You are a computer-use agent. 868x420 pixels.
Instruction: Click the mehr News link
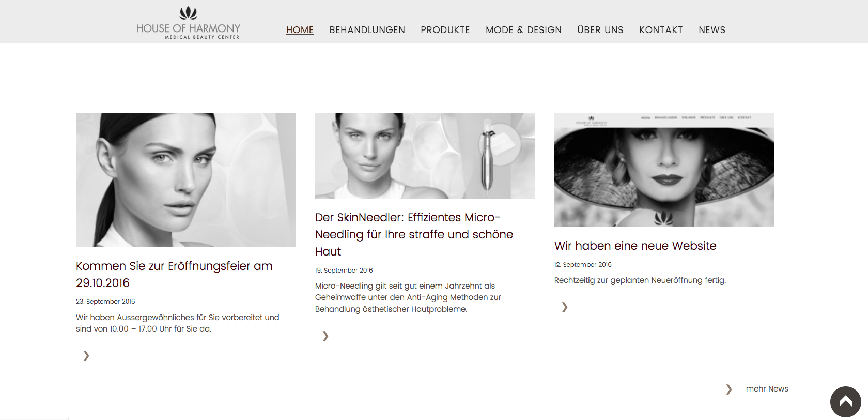pos(767,389)
